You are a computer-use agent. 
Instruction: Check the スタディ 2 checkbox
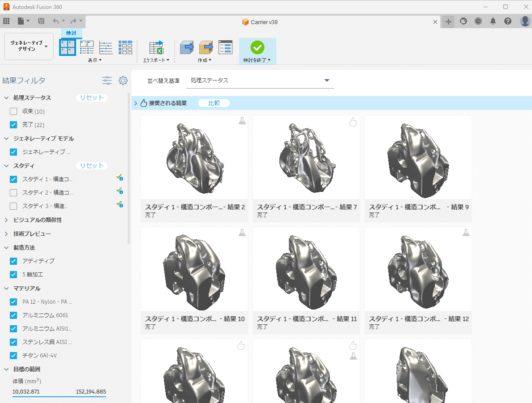coord(13,193)
